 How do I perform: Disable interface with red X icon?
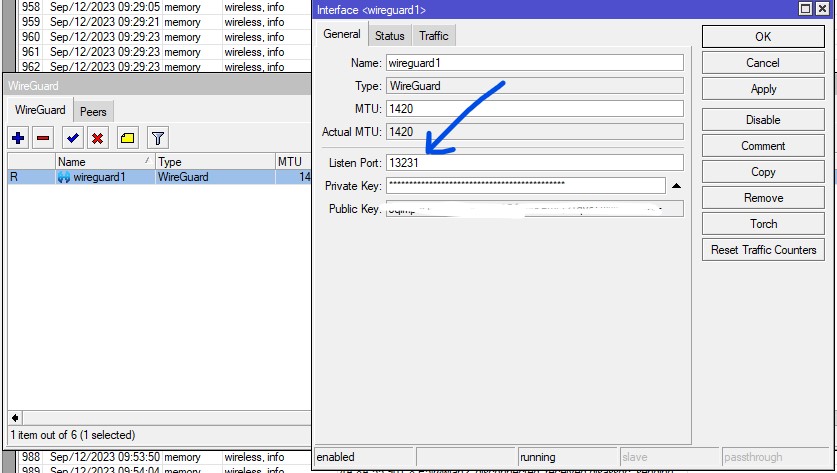[x=98, y=138]
